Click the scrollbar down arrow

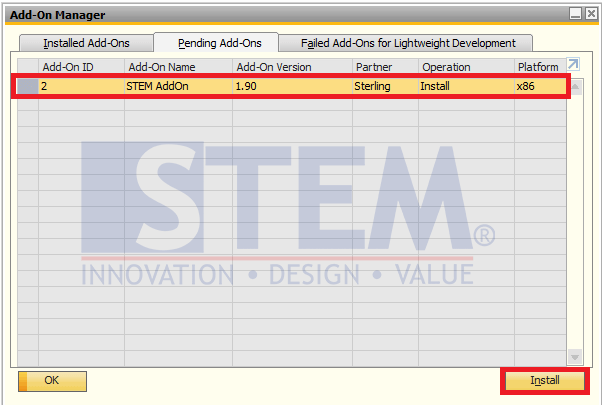575,357
